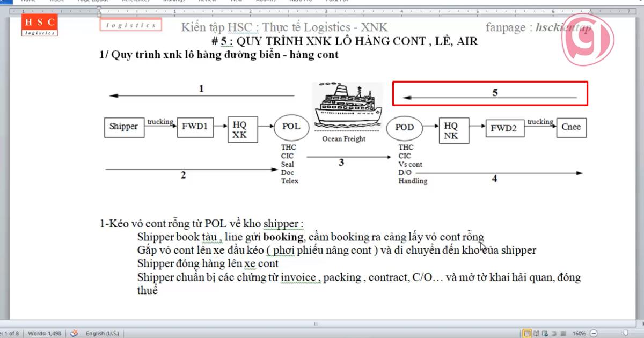Image resolution: width=644 pixels, height=338 pixels.
Task: Click trucking label after Shipper
Action: coord(160,122)
